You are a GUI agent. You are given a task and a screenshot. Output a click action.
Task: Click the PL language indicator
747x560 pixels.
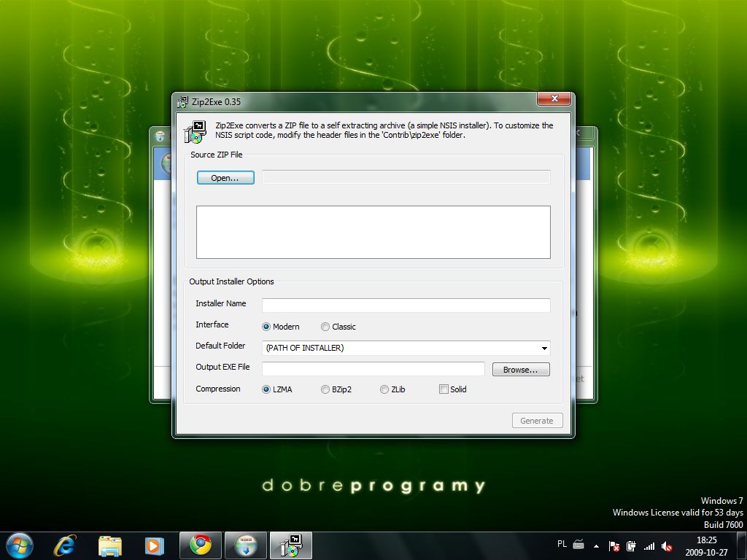pos(562,544)
